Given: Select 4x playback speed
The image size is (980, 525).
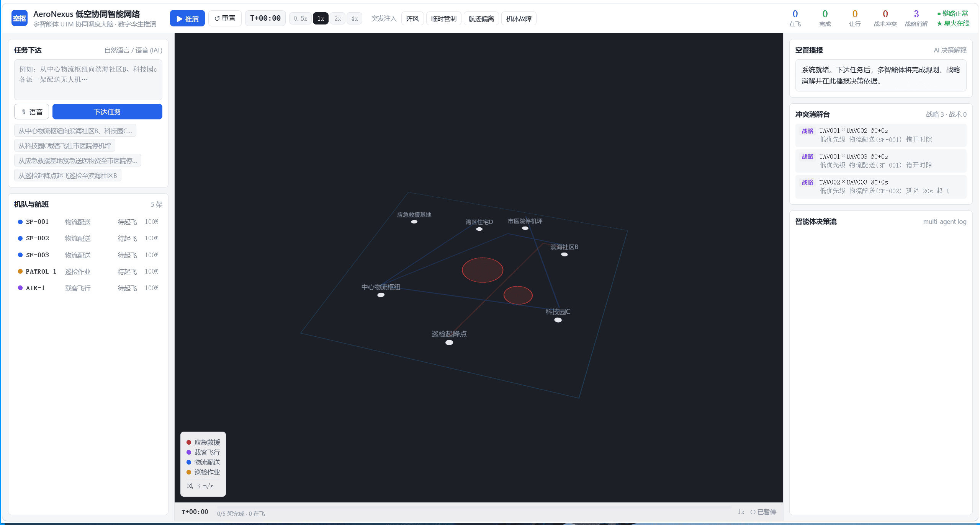Looking at the screenshot, I should [x=354, y=18].
